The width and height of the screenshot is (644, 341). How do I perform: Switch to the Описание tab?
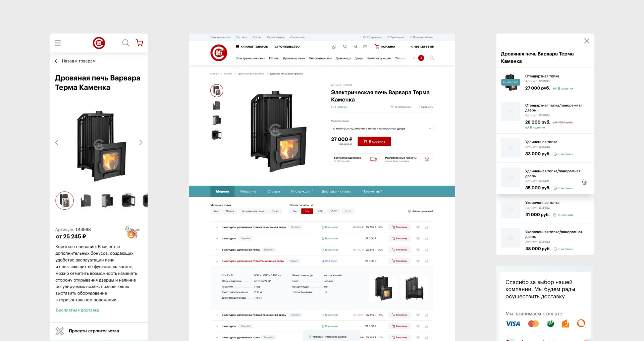point(248,191)
